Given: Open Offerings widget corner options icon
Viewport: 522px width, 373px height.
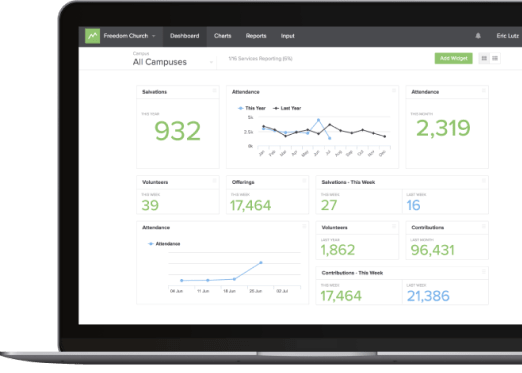Looking at the screenshot, I should click(304, 181).
